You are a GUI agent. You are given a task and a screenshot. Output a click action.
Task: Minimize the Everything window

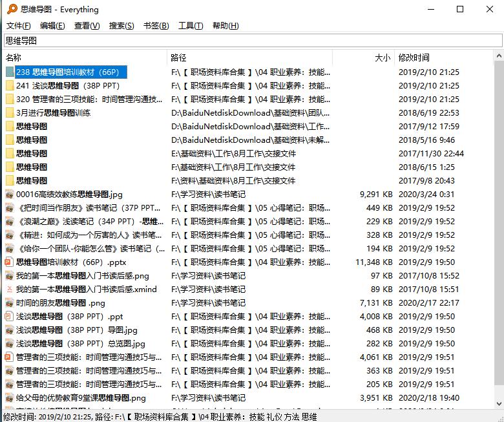click(x=431, y=9)
